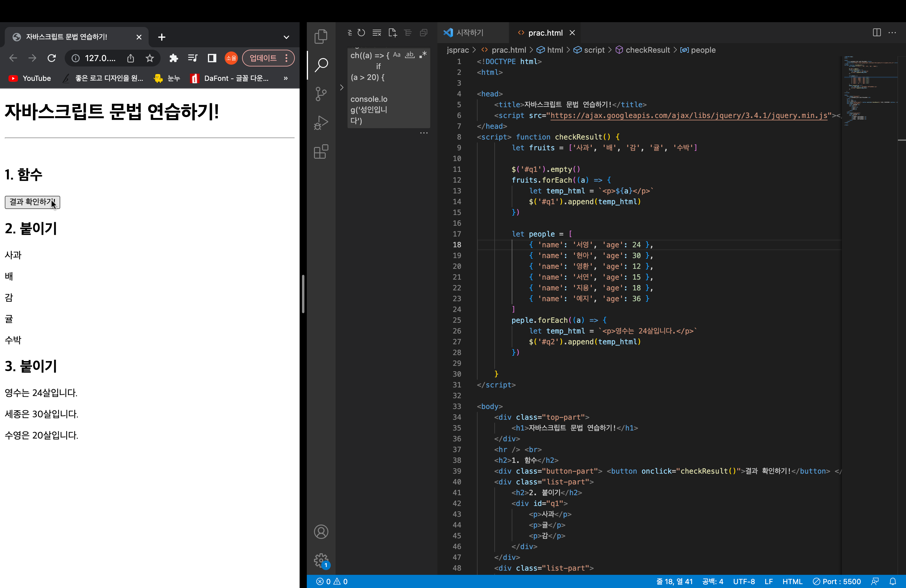Change the HTML language mode
The image size is (906, 588).
pyautogui.click(x=792, y=581)
